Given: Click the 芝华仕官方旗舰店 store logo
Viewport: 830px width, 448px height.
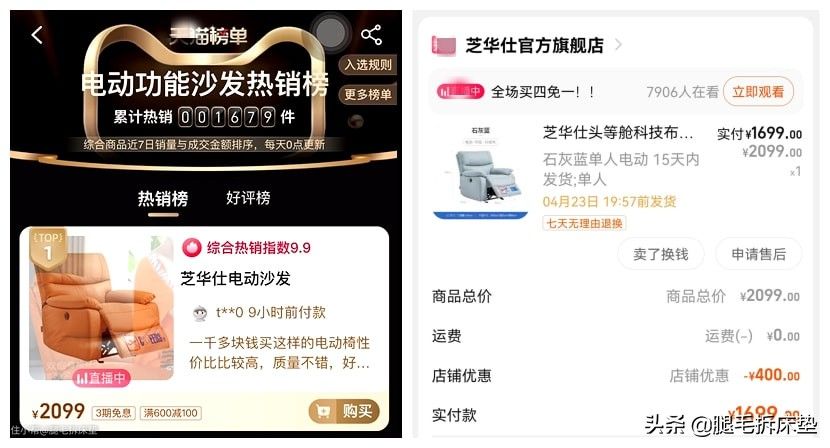Looking at the screenshot, I should tap(444, 46).
